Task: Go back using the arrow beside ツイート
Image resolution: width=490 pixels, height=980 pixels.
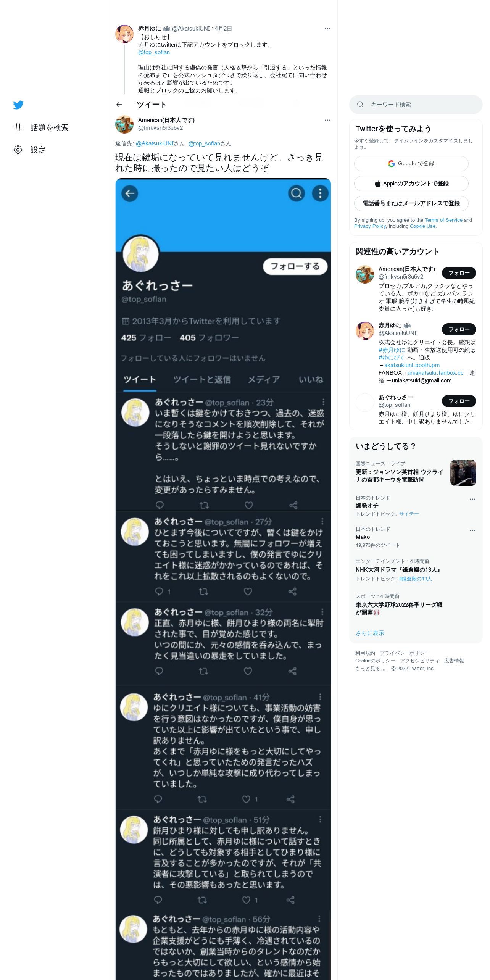Action: [x=119, y=105]
